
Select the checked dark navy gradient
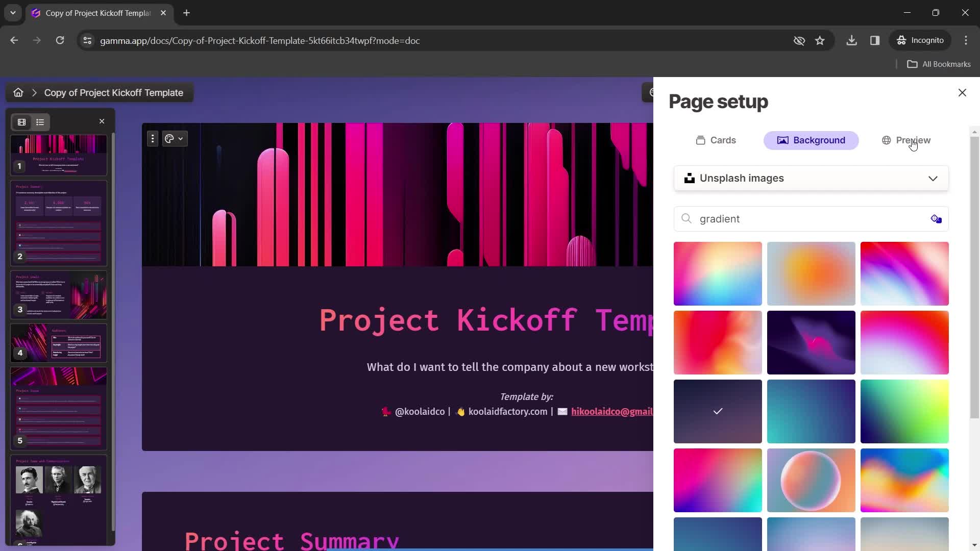718,411
